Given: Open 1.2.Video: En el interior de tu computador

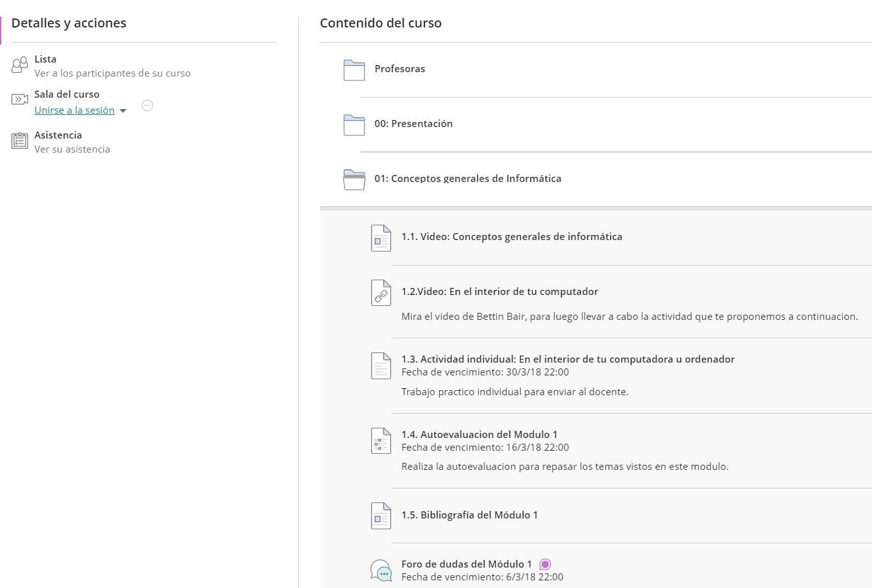Looking at the screenshot, I should point(500,291).
